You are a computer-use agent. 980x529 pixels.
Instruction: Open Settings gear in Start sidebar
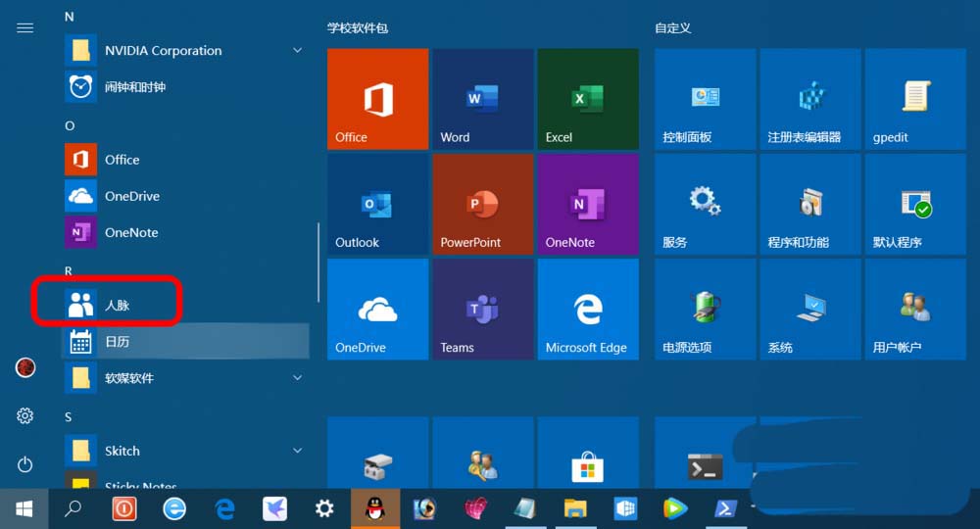coord(25,416)
